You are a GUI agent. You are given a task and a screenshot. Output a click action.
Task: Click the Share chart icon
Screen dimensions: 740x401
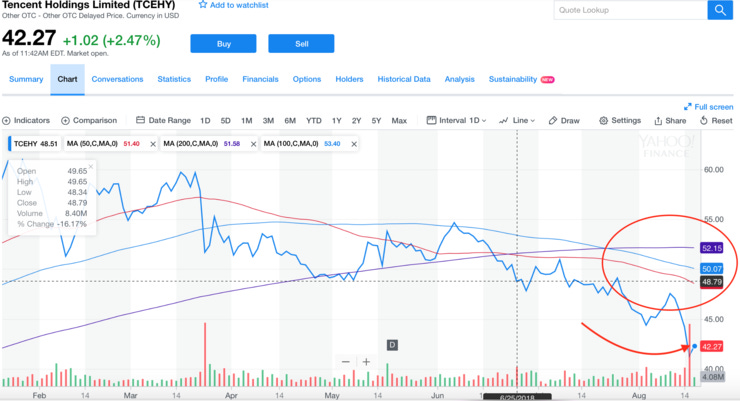(670, 121)
